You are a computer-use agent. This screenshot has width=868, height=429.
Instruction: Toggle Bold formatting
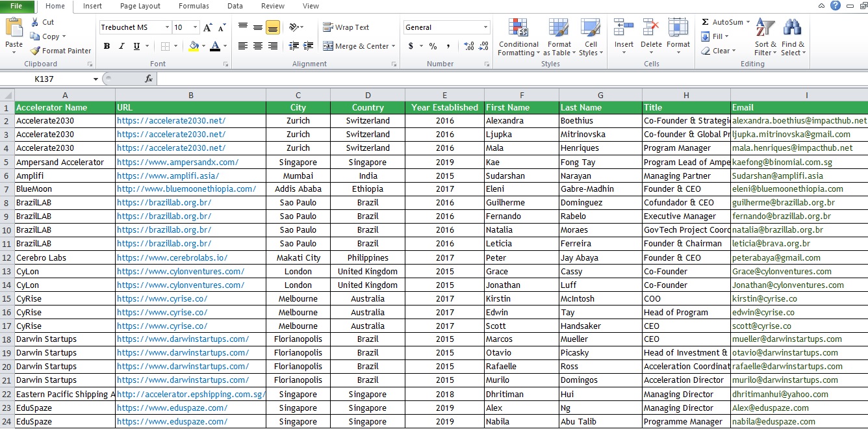107,46
